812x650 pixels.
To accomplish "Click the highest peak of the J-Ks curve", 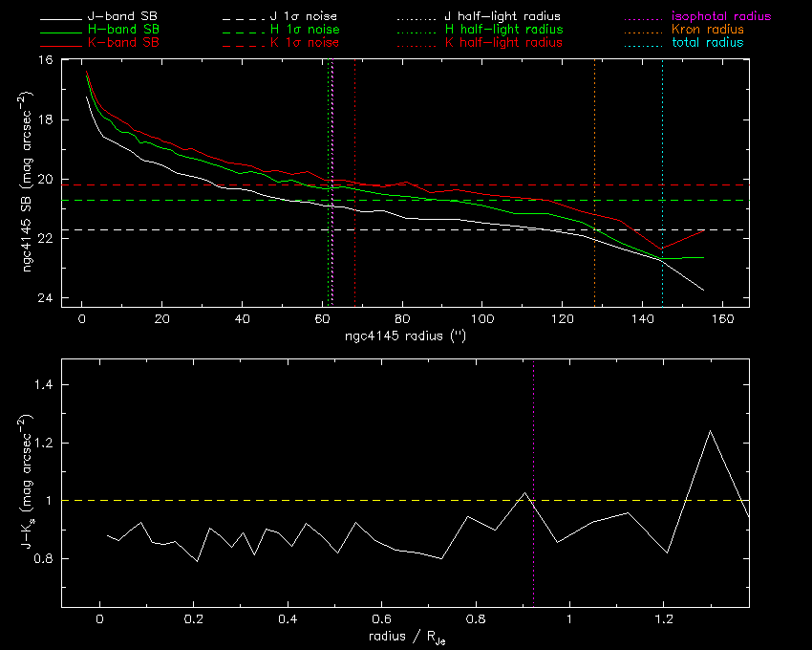I will click(x=710, y=431).
